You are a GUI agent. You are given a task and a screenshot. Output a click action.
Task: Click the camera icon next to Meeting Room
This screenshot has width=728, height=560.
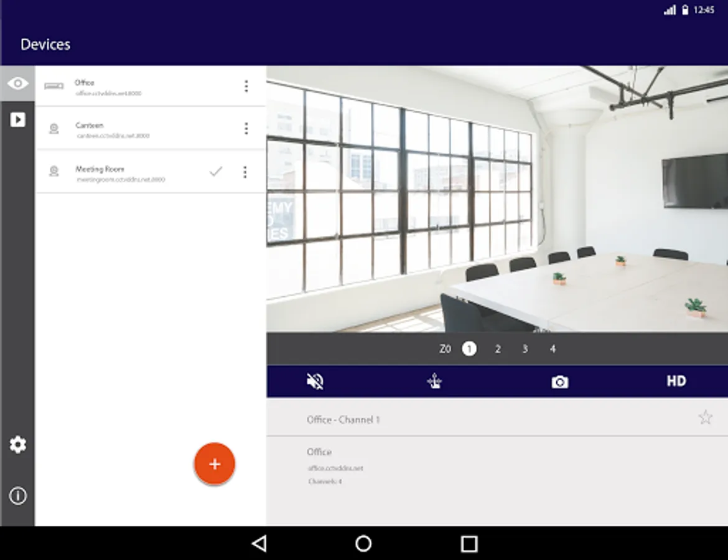point(54,172)
